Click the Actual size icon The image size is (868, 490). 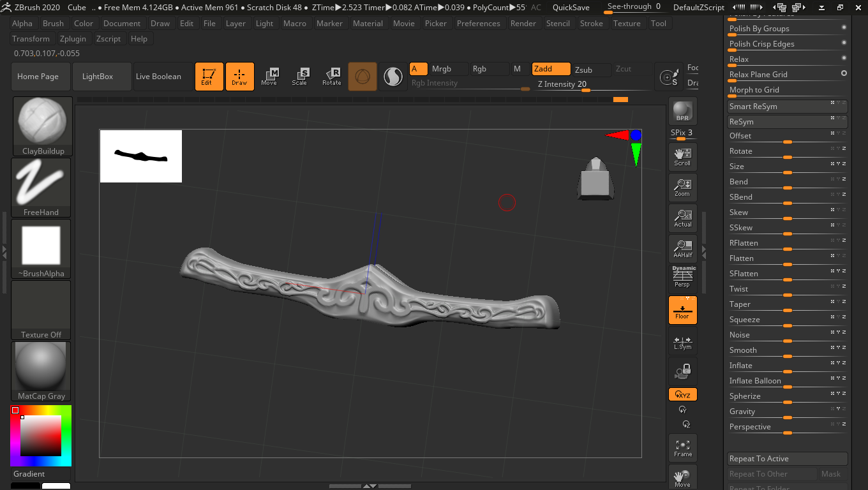pyautogui.click(x=682, y=218)
